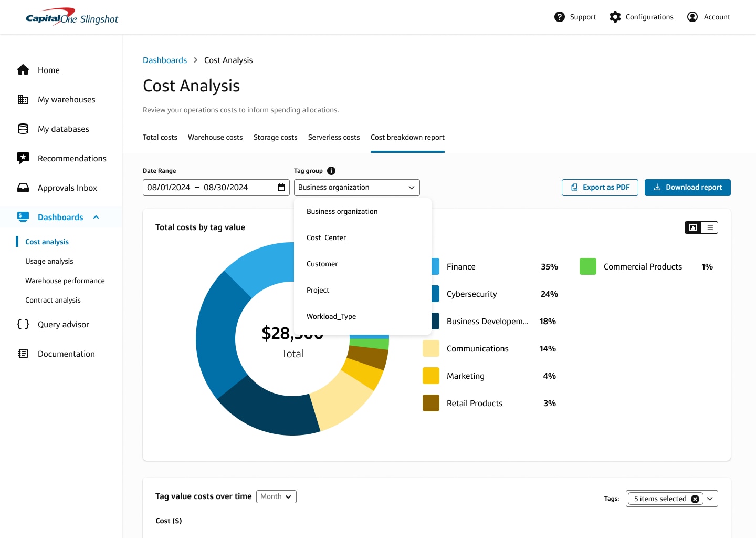Open the Documentation sidebar icon

pyautogui.click(x=23, y=354)
